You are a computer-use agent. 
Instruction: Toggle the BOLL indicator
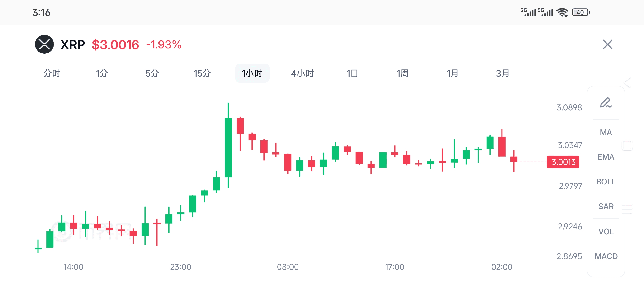tap(606, 182)
